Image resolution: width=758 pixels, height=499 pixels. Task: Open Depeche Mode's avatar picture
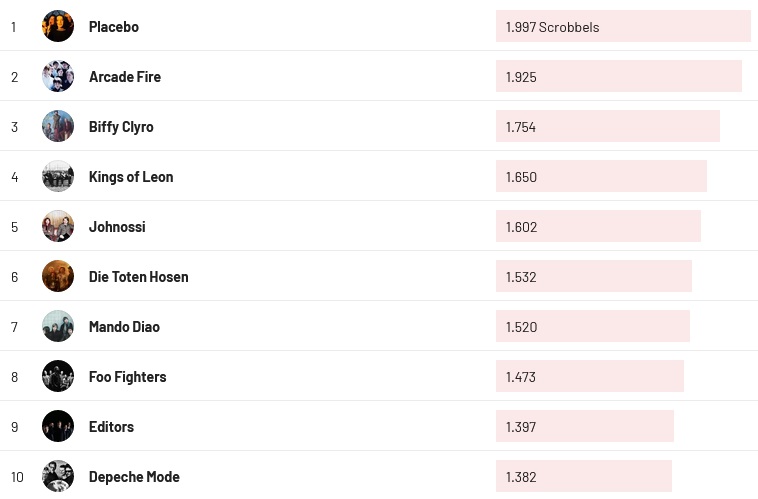58,476
